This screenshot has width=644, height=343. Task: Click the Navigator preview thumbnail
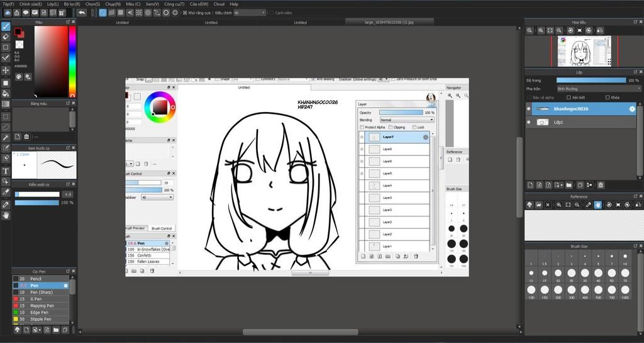click(584, 52)
